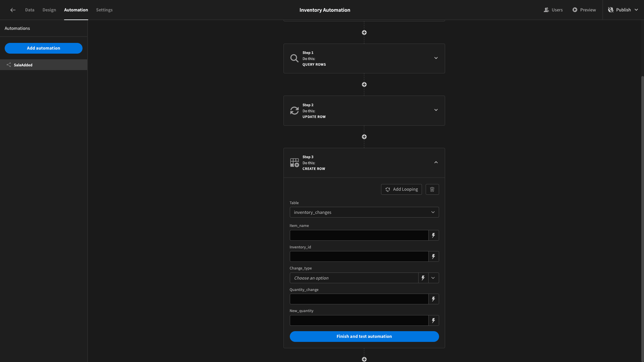The width and height of the screenshot is (644, 362).
Task: Open bindings for the Quantity_change field
Action: [x=434, y=299]
